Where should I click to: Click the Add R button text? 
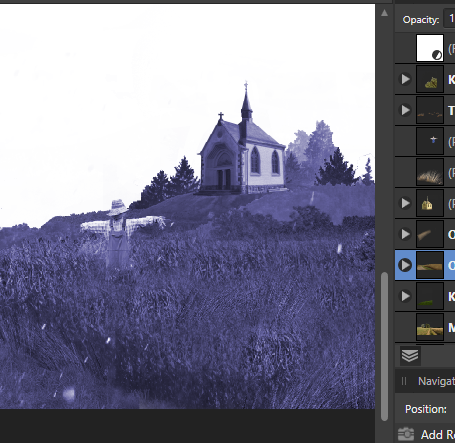pyautogui.click(x=437, y=435)
